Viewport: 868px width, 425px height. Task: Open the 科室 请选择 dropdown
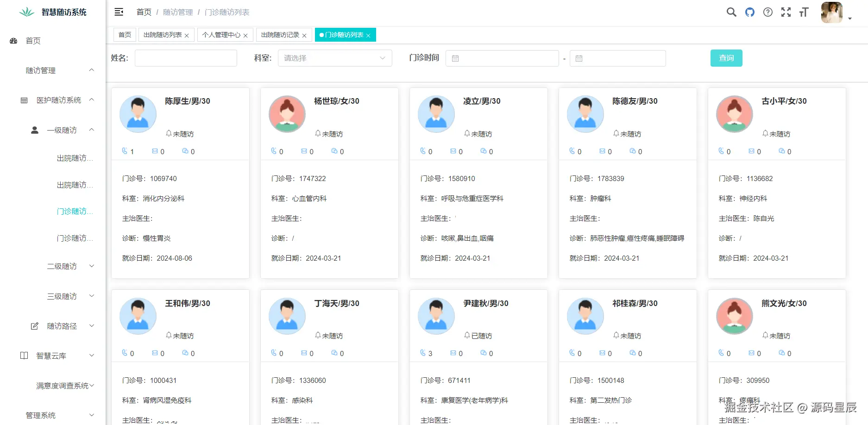pos(335,58)
